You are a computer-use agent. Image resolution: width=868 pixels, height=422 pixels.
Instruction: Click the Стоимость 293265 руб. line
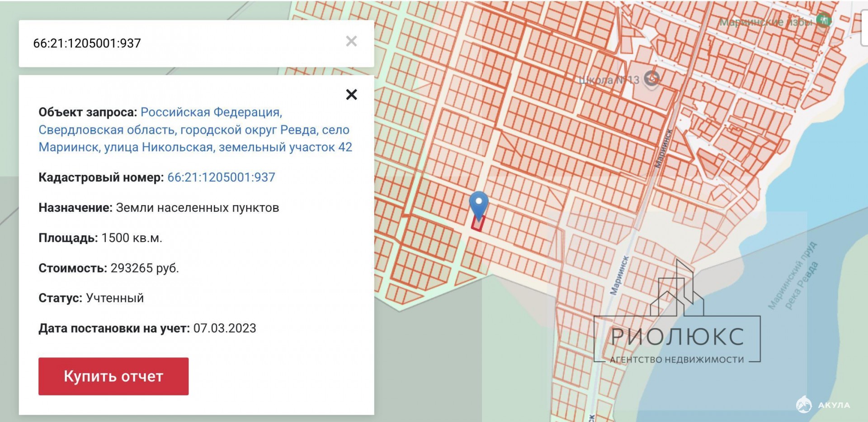[x=108, y=268]
